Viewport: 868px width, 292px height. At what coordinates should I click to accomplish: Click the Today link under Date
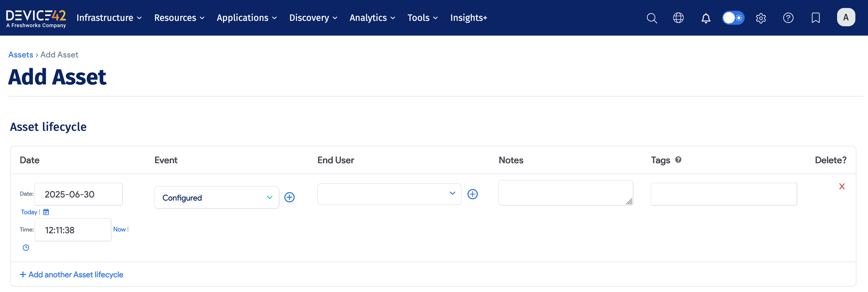click(x=29, y=212)
